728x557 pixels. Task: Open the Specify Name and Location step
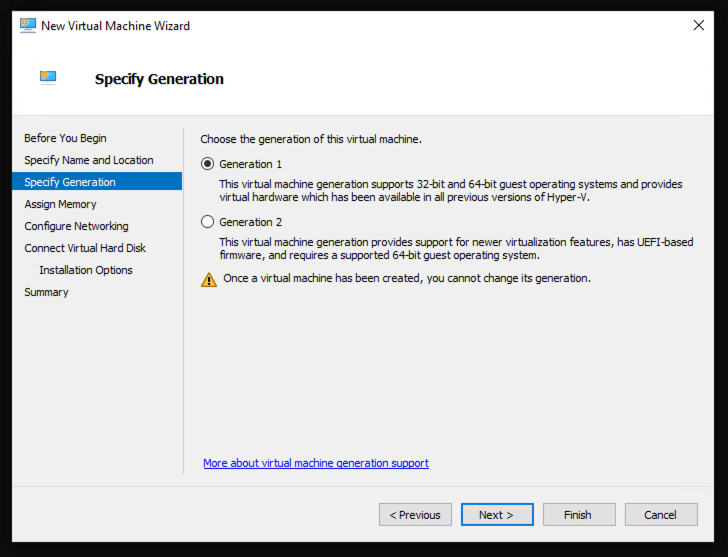point(89,160)
